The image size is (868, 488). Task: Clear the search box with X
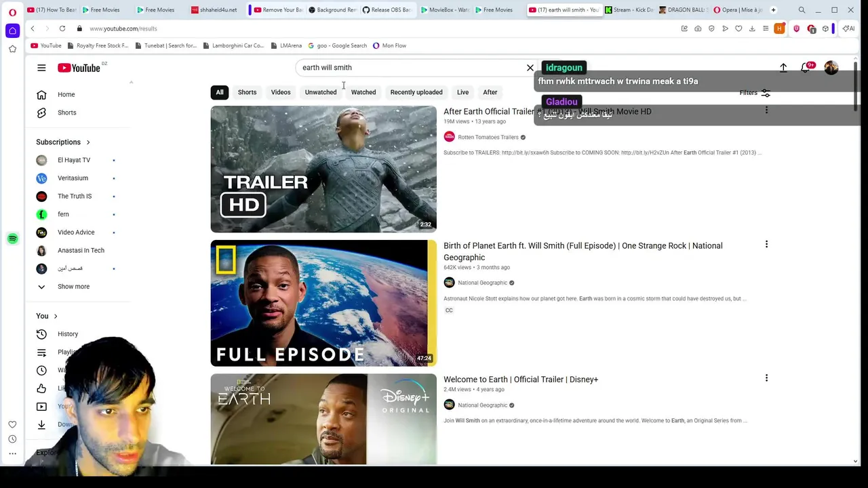(530, 68)
